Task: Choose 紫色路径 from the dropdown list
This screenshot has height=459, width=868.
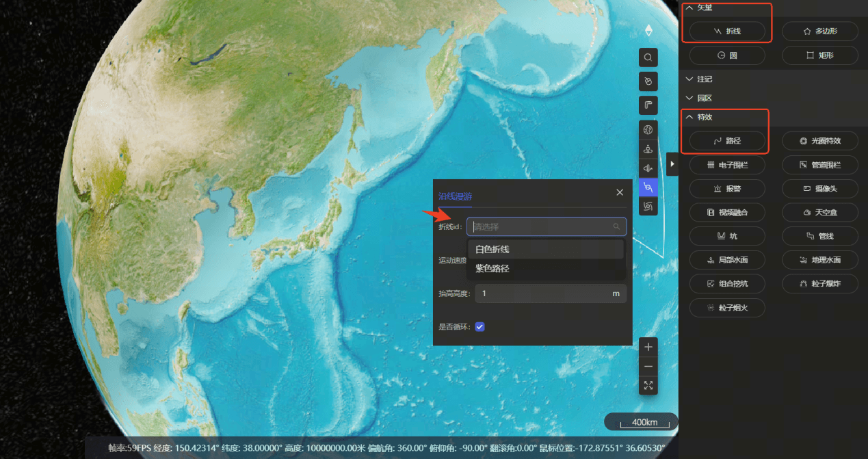Action: pyautogui.click(x=492, y=269)
